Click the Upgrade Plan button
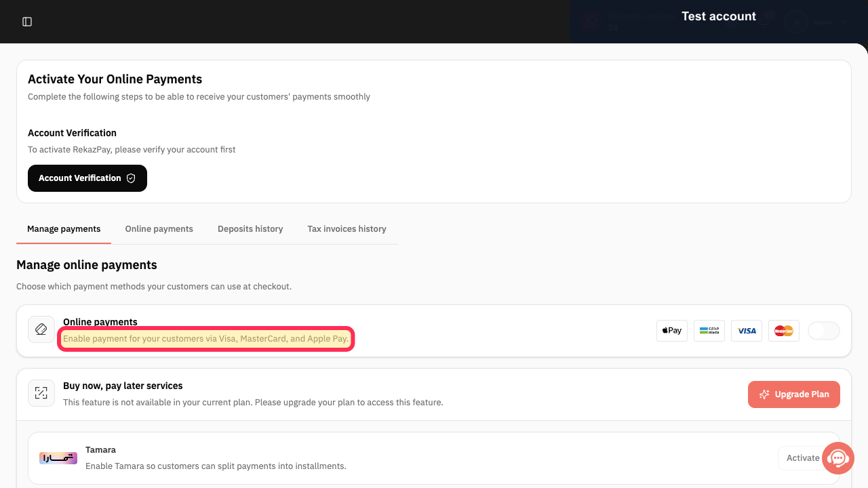This screenshot has width=868, height=488. [794, 394]
